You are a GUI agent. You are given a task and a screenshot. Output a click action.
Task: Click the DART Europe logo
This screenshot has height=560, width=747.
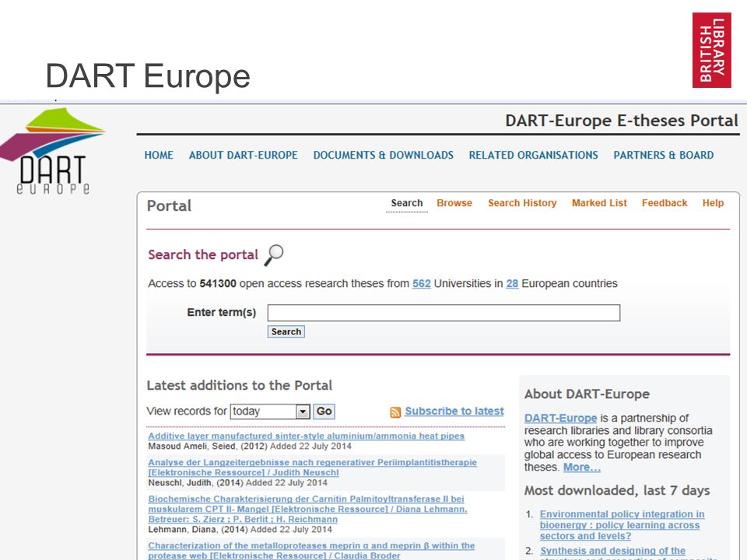pos(52,151)
